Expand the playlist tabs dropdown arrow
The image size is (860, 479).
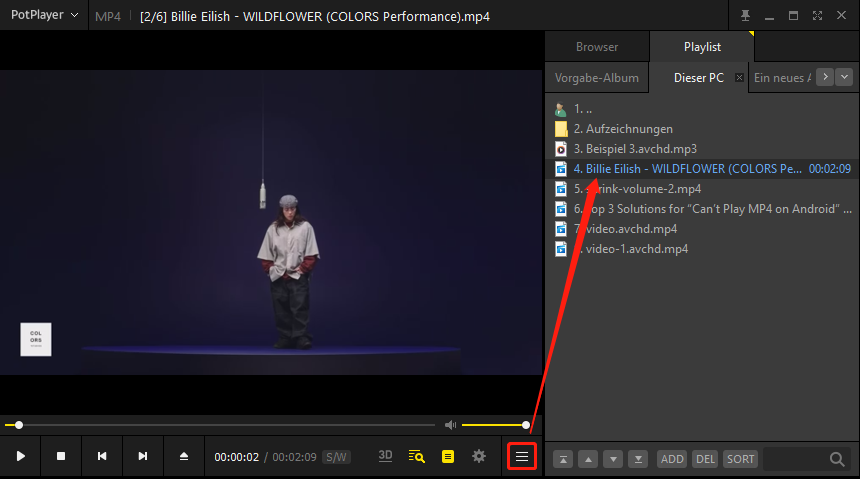pos(845,77)
